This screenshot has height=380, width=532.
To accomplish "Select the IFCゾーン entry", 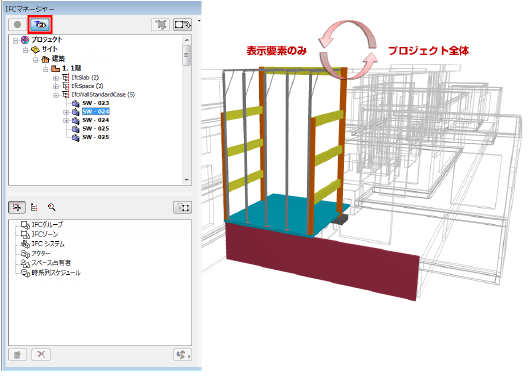I will click(x=40, y=234).
